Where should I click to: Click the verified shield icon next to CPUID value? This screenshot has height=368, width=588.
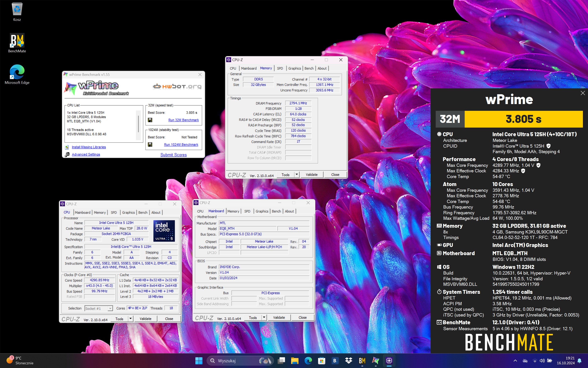[548, 146]
